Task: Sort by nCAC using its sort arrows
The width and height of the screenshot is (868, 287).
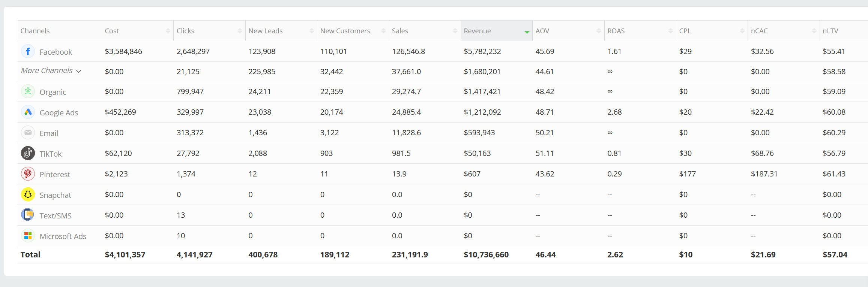Action: coord(814,31)
